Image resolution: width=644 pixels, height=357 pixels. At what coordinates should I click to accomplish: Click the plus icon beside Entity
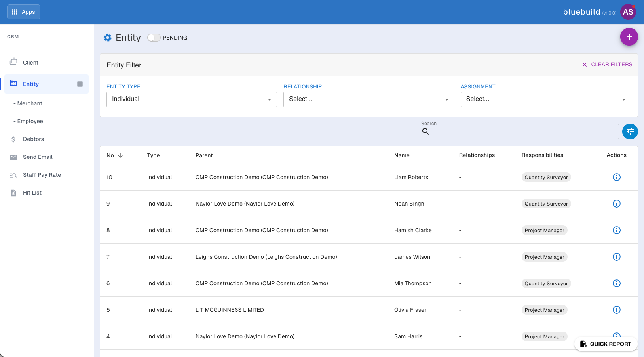point(80,84)
